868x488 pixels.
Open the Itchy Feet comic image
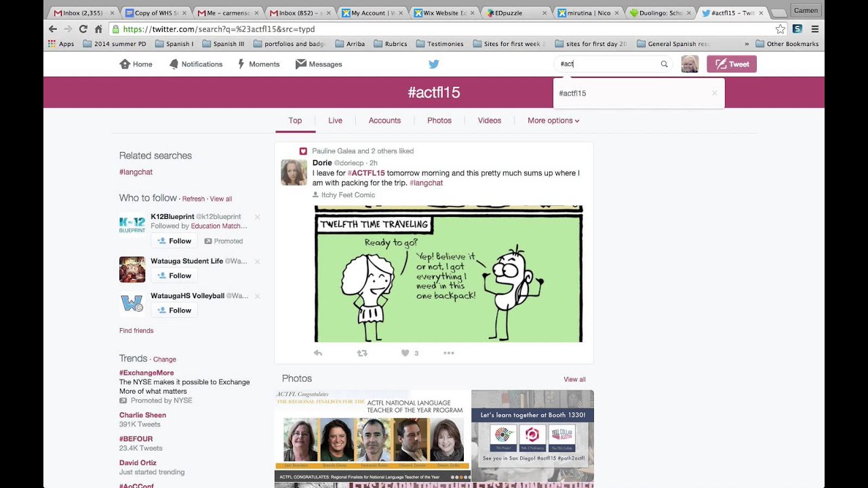pos(448,274)
